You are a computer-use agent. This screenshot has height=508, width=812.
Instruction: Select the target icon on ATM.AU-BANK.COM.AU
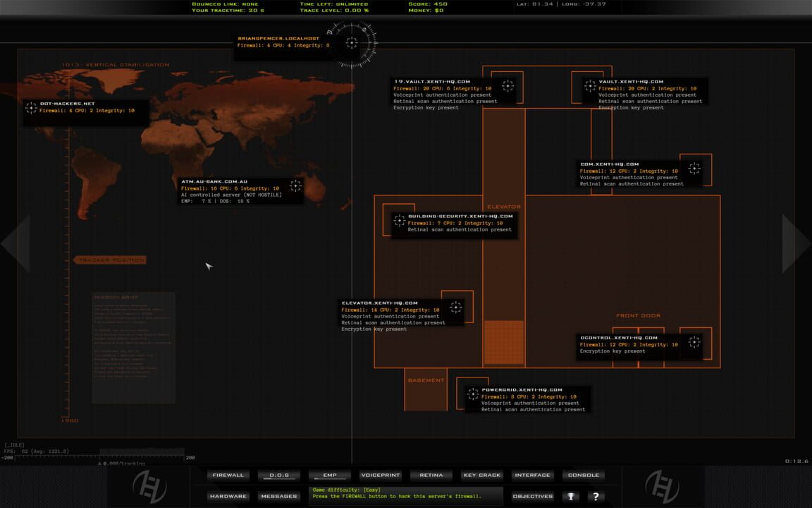click(x=295, y=186)
